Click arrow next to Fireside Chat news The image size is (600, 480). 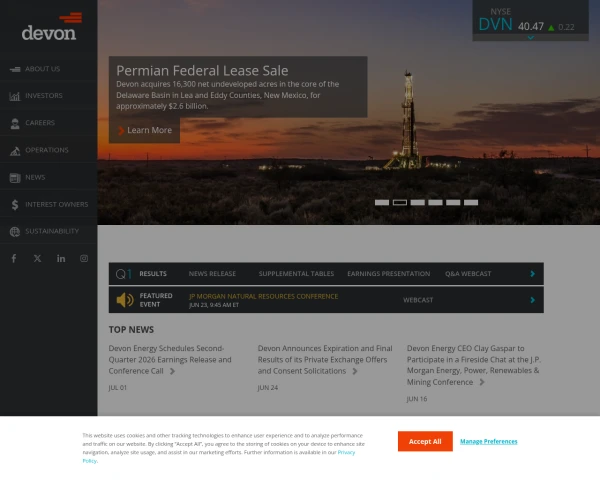click(x=482, y=382)
